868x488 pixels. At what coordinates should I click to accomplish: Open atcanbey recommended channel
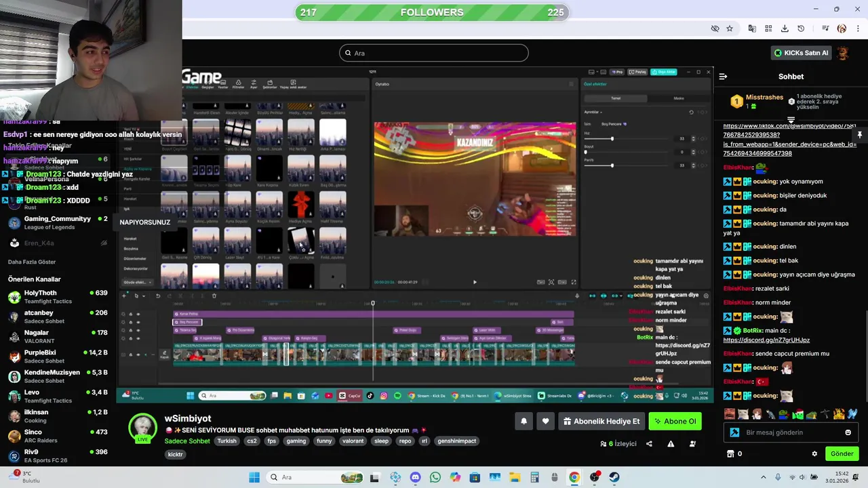coord(58,317)
